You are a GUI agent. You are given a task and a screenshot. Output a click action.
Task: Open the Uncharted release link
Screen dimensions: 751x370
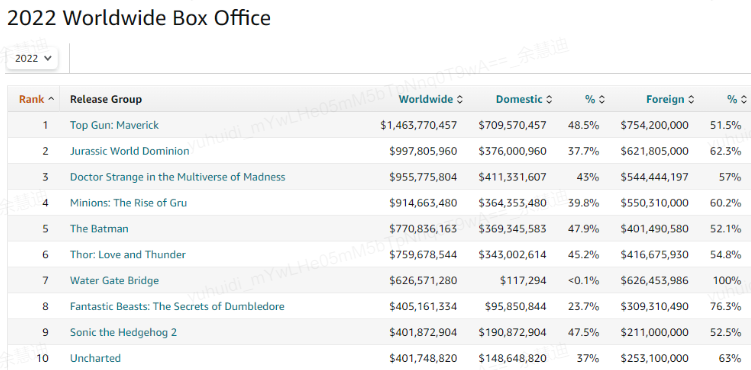(x=95, y=358)
